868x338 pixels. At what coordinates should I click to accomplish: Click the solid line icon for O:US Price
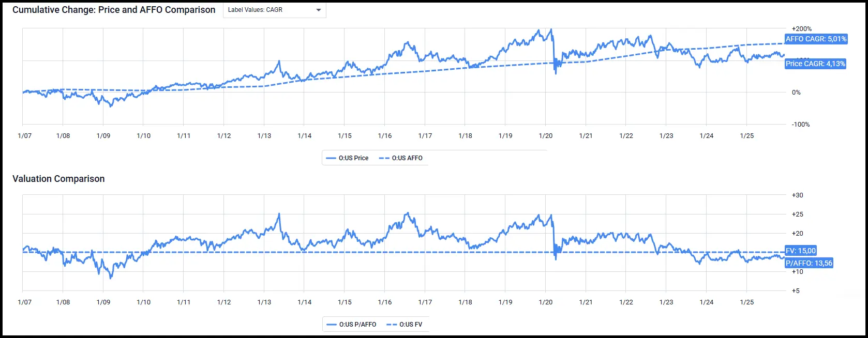pos(331,158)
